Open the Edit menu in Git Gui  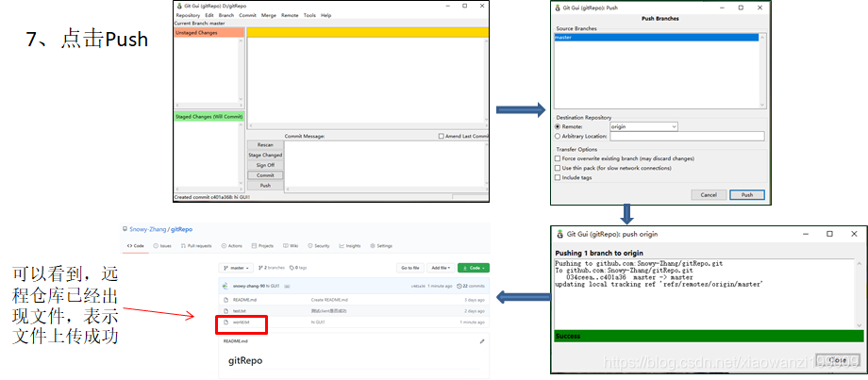point(209,15)
